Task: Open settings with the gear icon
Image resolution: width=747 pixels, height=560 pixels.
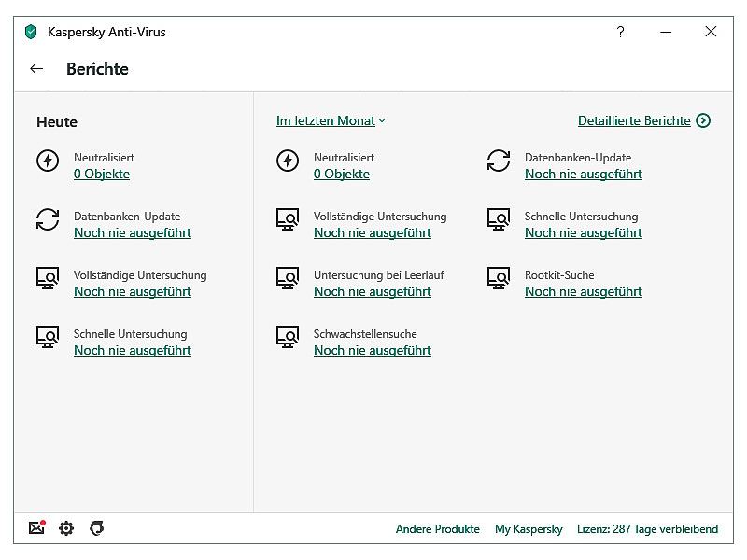Action: [66, 528]
